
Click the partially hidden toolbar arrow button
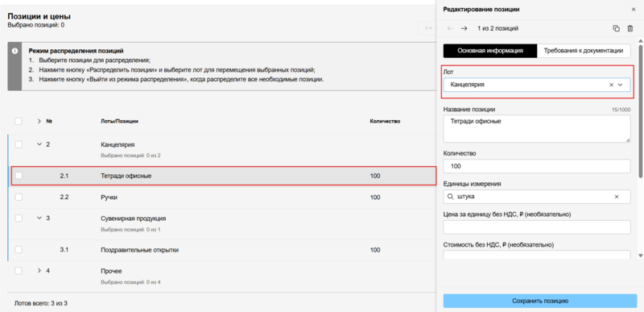pos(428,28)
